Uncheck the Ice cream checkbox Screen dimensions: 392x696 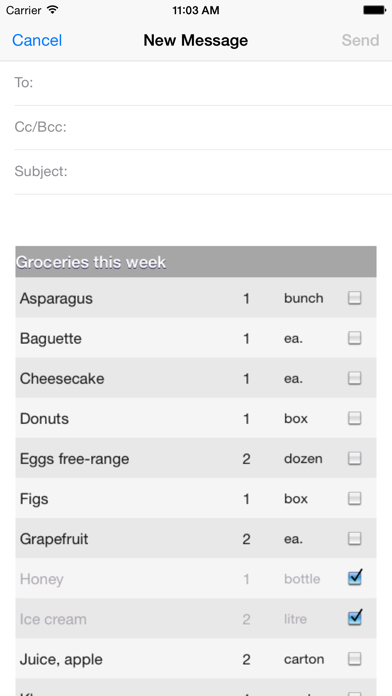[x=355, y=617]
